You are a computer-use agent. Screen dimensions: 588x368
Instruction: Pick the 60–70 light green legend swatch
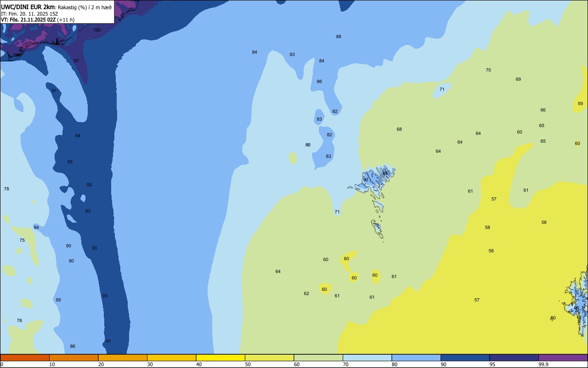point(318,357)
